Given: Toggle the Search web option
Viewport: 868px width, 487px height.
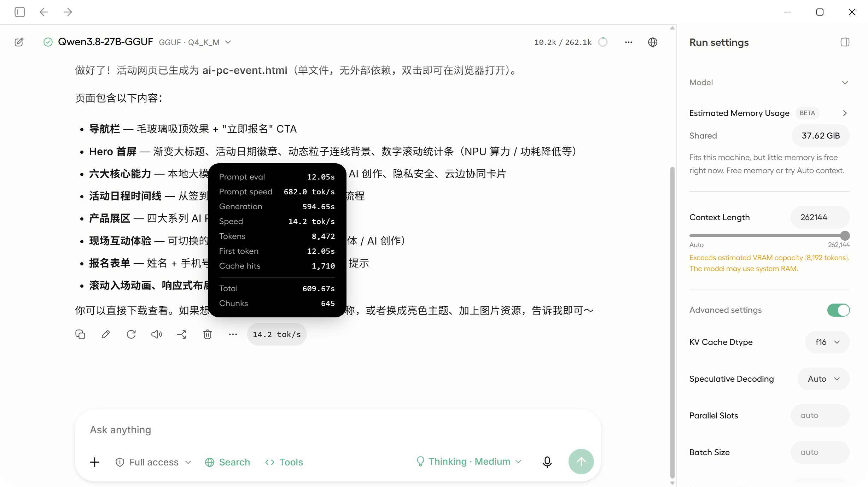Looking at the screenshot, I should 227,462.
